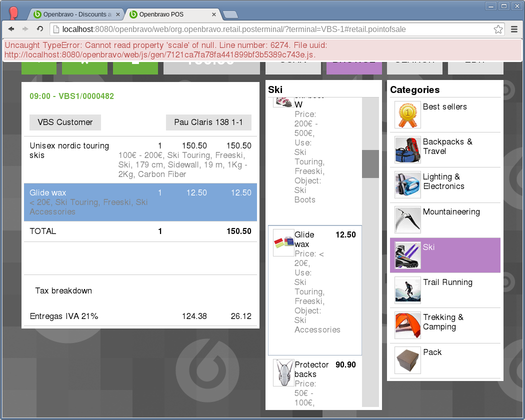The width and height of the screenshot is (525, 420).
Task: Click the ski boot W product thumbnail
Action: [283, 102]
